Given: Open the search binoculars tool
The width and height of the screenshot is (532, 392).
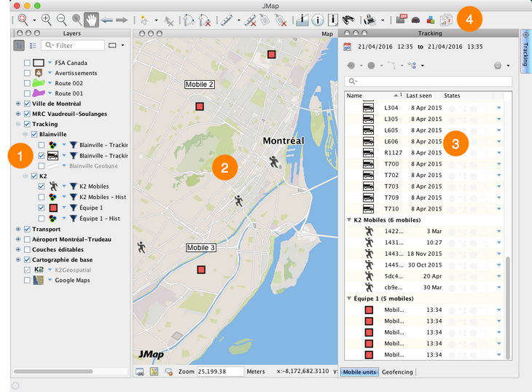Looking at the screenshot, I should 348,20.
